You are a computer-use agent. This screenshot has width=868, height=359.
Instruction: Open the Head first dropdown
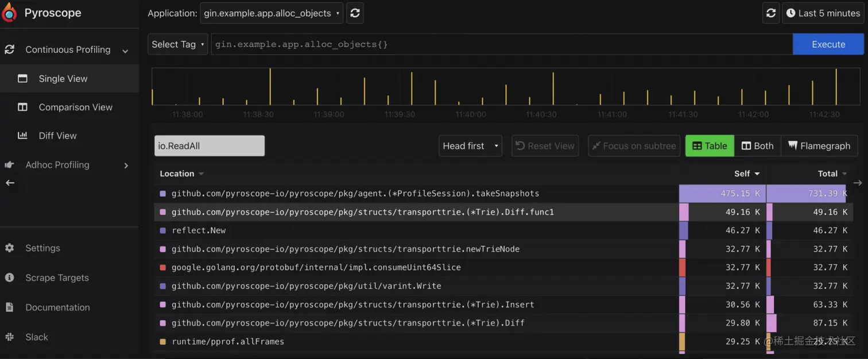coord(470,146)
